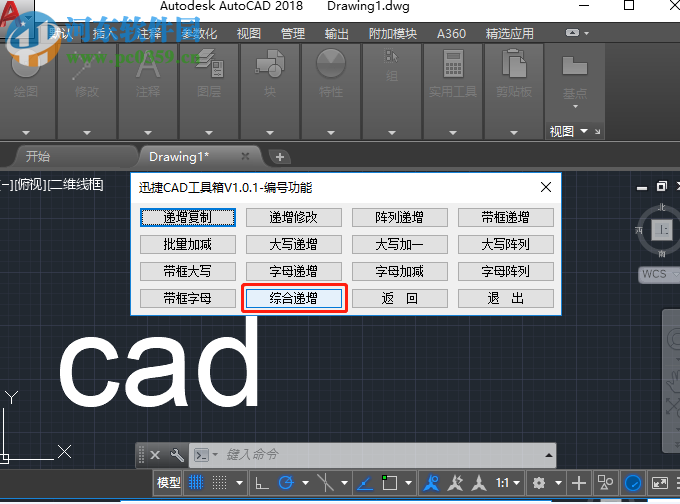Viewport: 680px width, 504px height.
Task: Click the 组 group icon
Action: (392, 56)
